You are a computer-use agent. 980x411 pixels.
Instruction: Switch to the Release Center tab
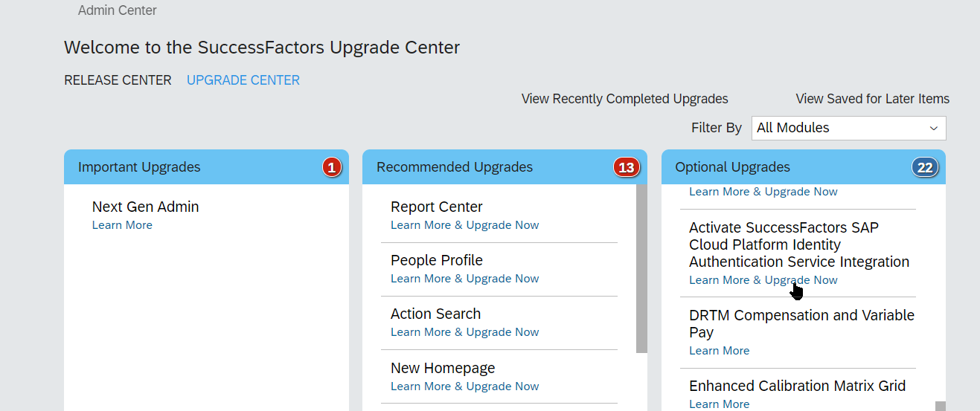(x=118, y=80)
